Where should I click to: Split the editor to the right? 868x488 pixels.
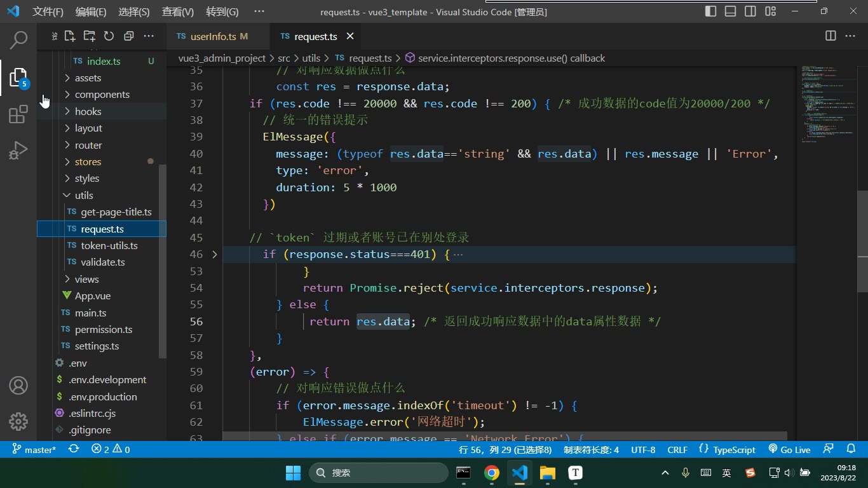click(831, 36)
